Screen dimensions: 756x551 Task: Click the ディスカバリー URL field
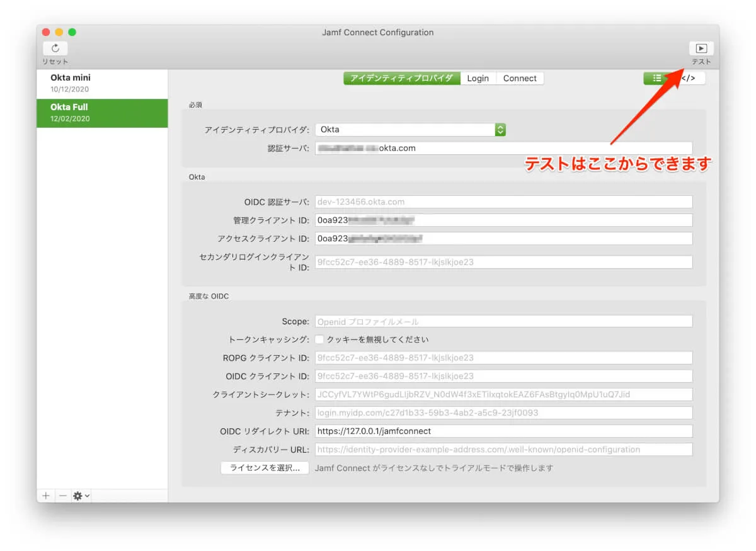pyautogui.click(x=503, y=450)
